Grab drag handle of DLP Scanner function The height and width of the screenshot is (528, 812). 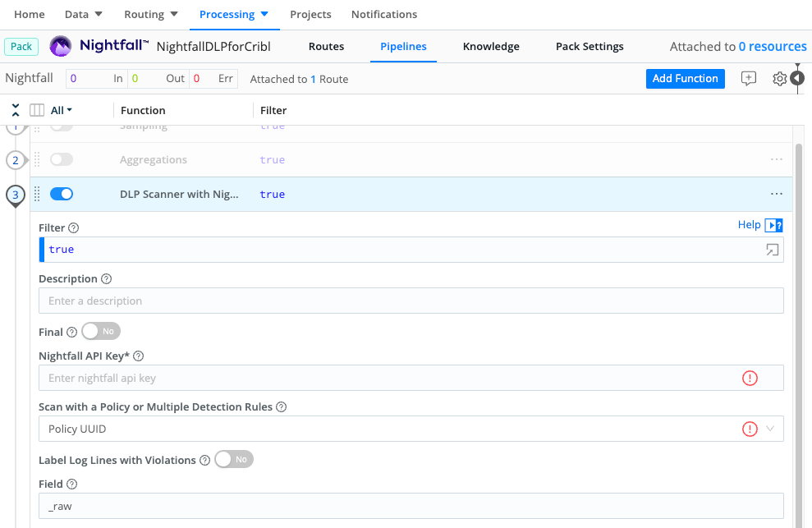pos(37,194)
